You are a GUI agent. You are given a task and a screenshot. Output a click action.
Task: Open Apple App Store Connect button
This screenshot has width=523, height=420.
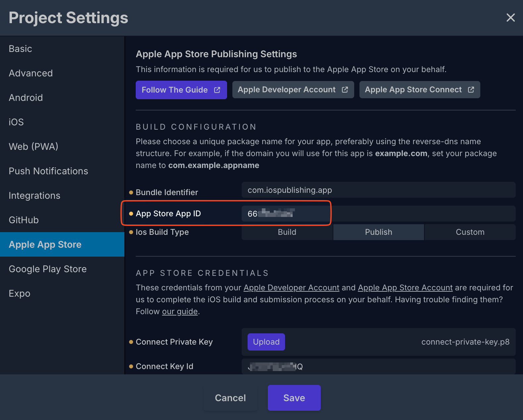[x=419, y=90]
